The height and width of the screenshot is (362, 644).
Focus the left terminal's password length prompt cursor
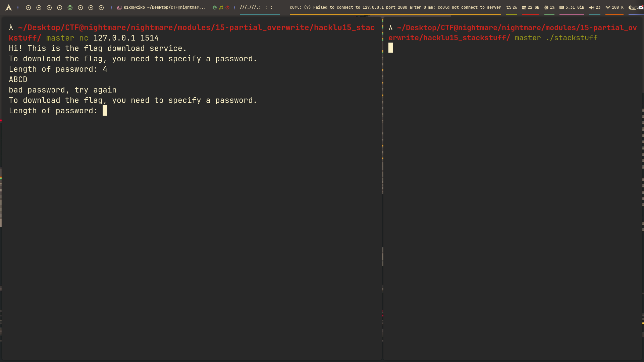click(x=105, y=111)
